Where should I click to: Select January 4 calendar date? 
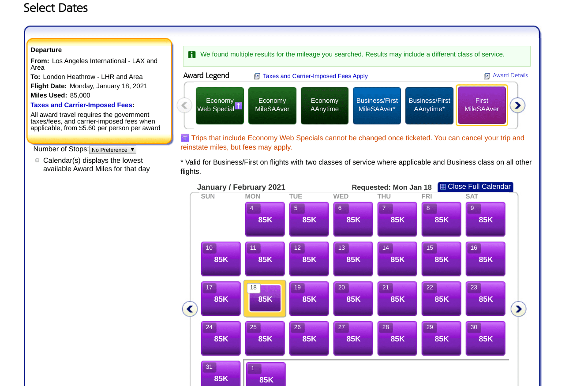tap(265, 219)
